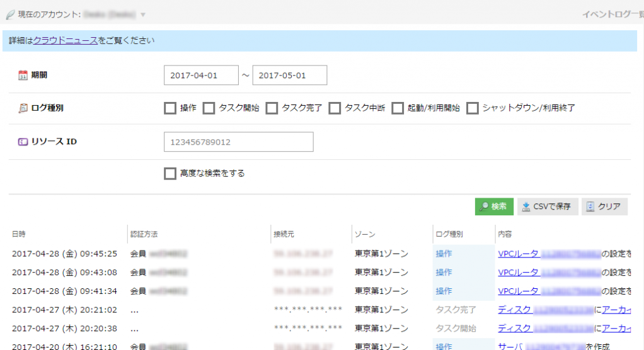Click the クリア clear button
644x350 pixels.
point(604,206)
